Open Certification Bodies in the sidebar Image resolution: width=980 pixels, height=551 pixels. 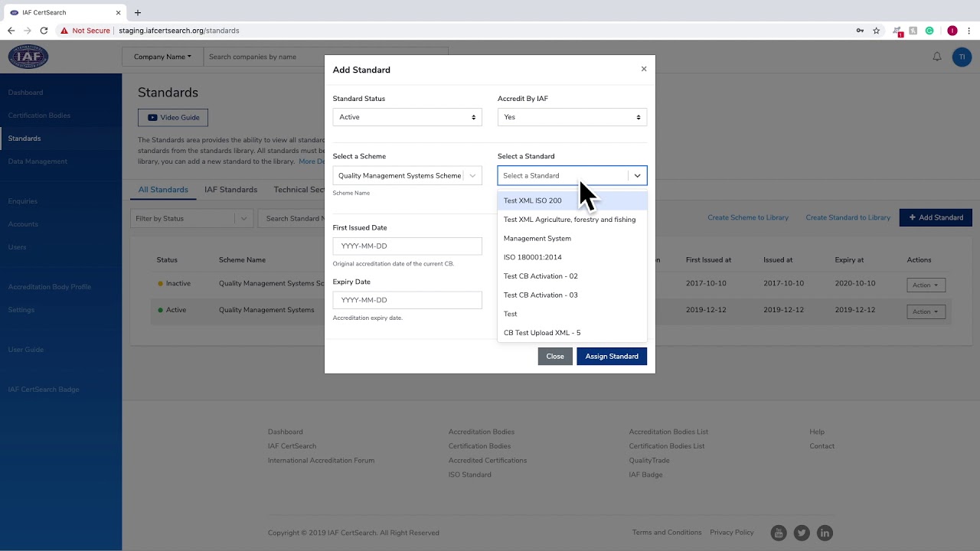39,116
